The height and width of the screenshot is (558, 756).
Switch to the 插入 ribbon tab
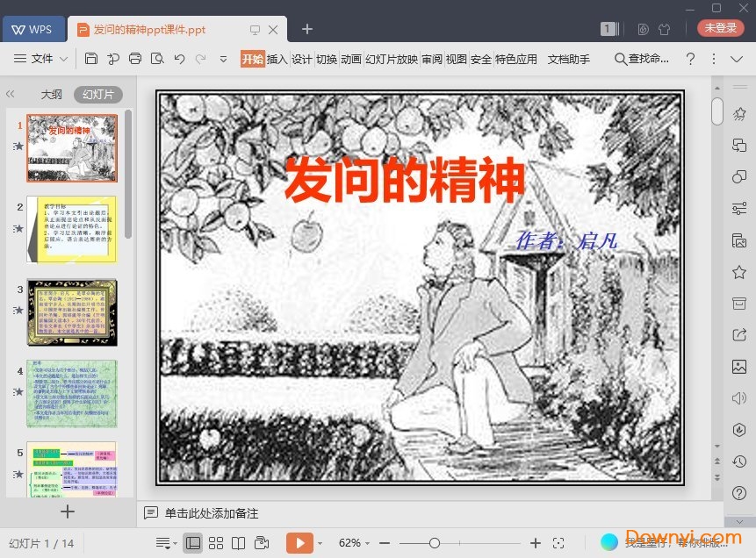278,59
